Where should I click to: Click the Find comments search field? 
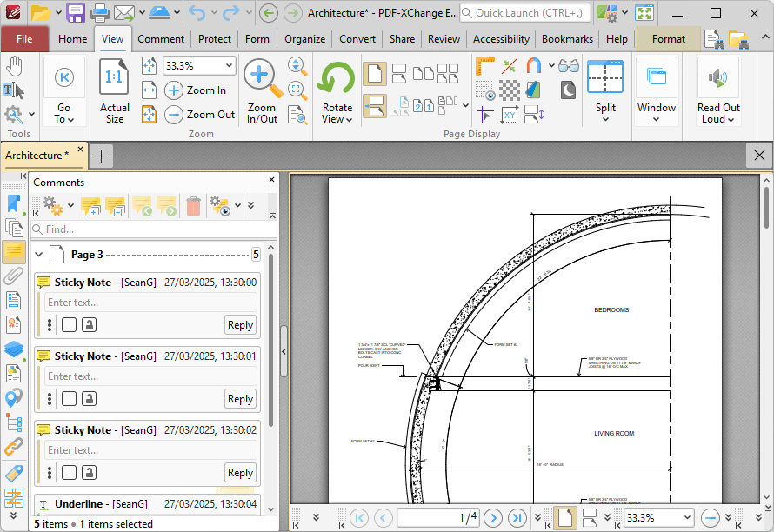click(154, 229)
